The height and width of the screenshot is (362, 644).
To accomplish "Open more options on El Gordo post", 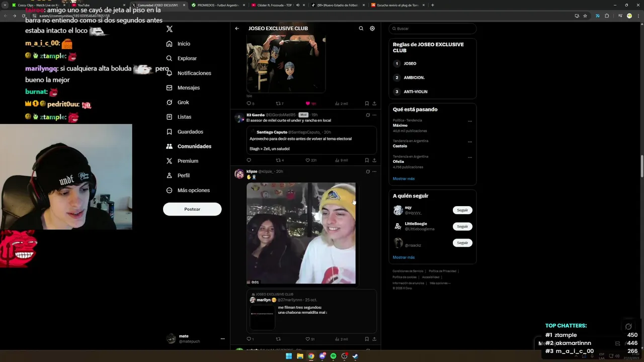I will tap(374, 115).
